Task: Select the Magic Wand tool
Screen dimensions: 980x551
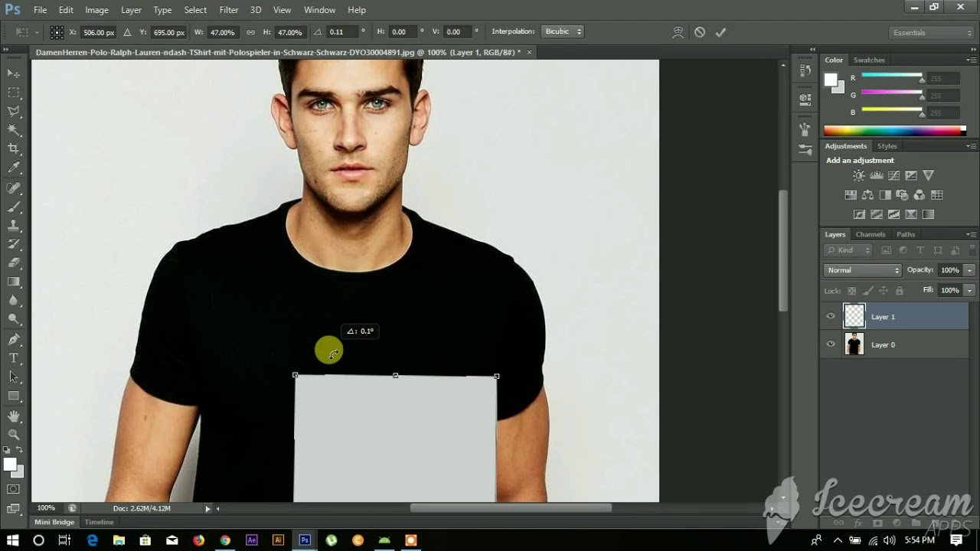Action: coord(14,130)
